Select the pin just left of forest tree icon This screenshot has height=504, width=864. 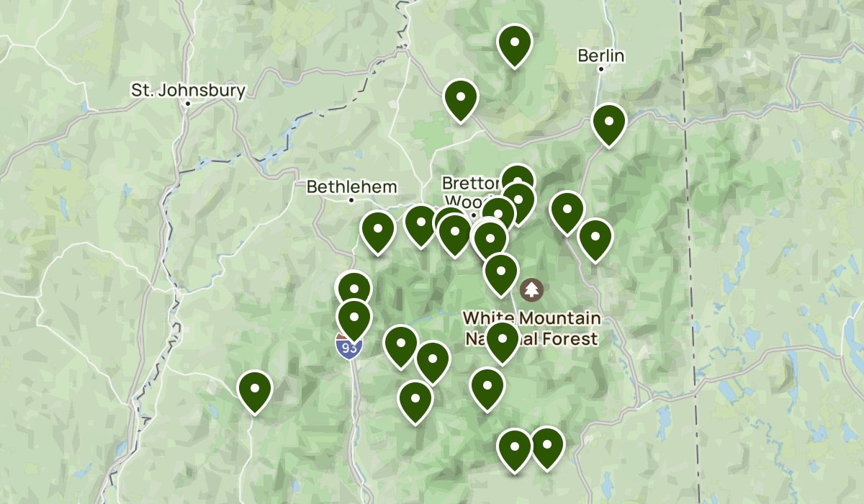click(x=501, y=274)
